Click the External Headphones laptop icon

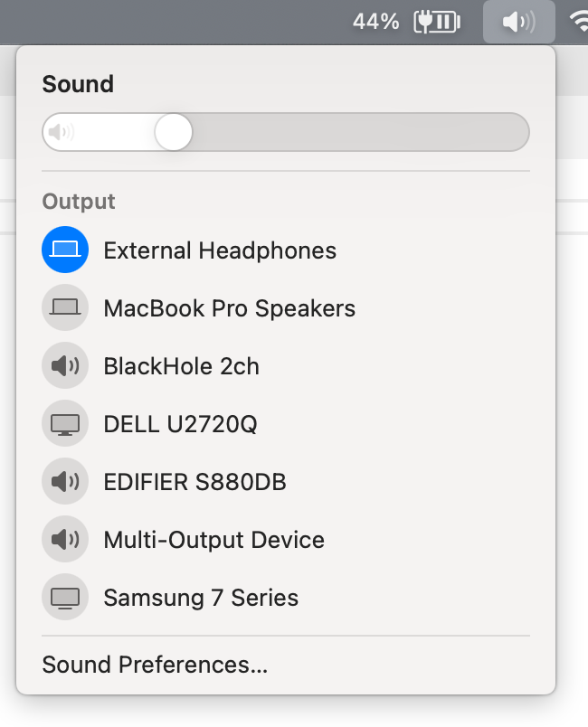click(65, 250)
